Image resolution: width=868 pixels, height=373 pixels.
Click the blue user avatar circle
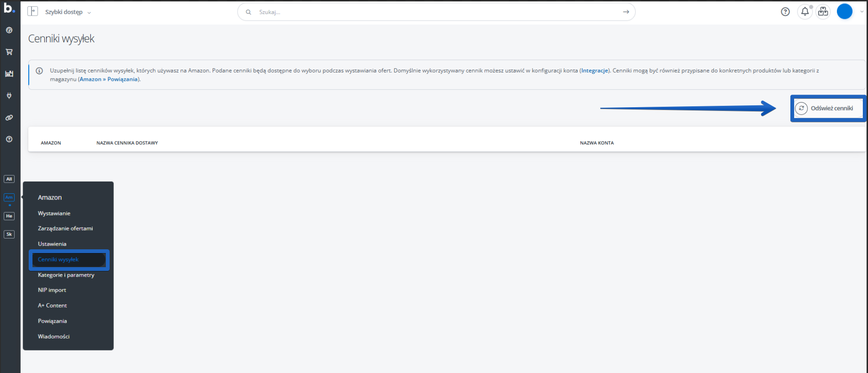pos(844,12)
